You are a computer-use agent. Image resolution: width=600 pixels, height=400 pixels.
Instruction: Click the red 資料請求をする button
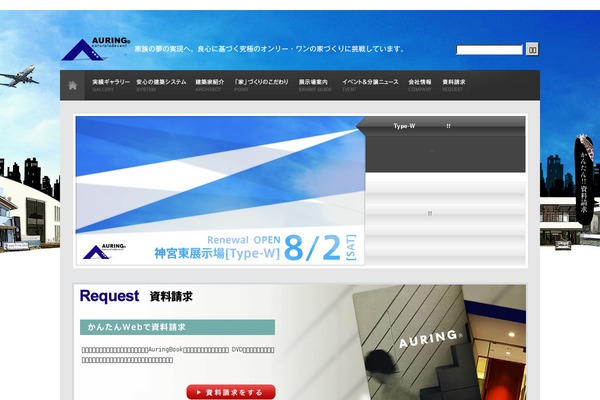(x=231, y=392)
